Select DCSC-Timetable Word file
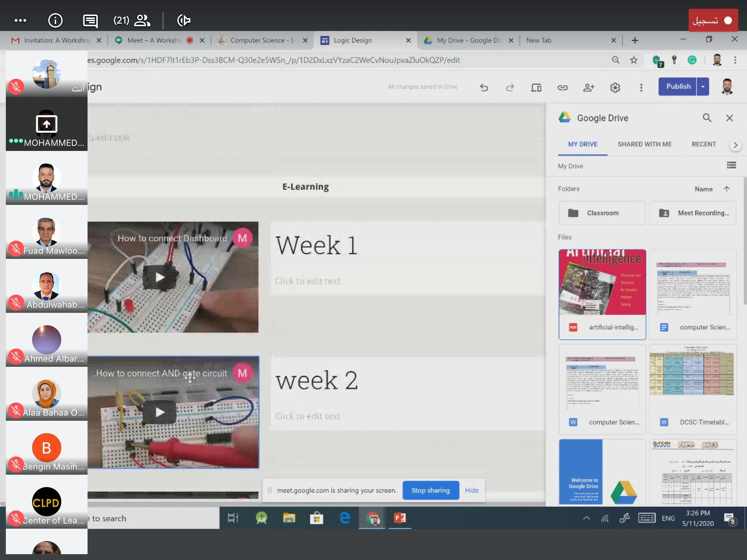747x560 pixels. point(693,389)
